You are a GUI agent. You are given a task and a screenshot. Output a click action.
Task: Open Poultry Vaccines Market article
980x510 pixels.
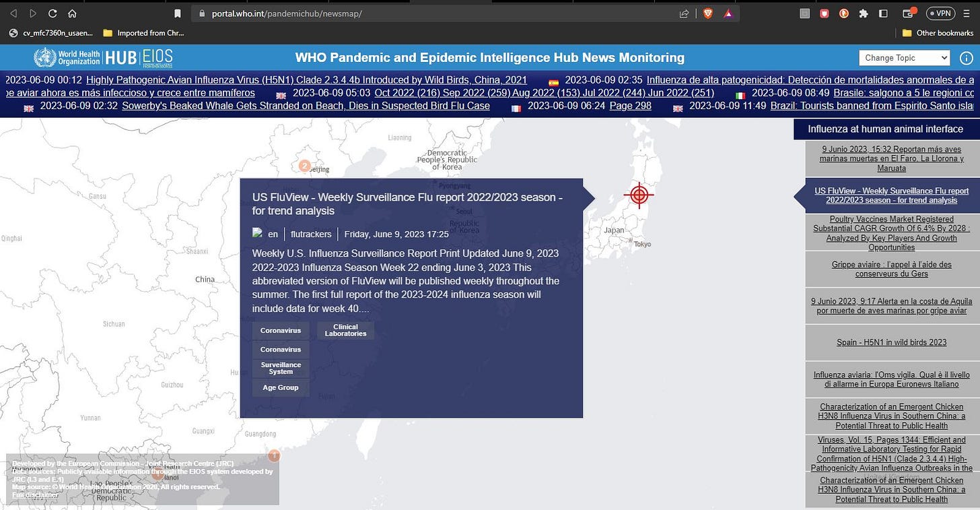tap(891, 233)
